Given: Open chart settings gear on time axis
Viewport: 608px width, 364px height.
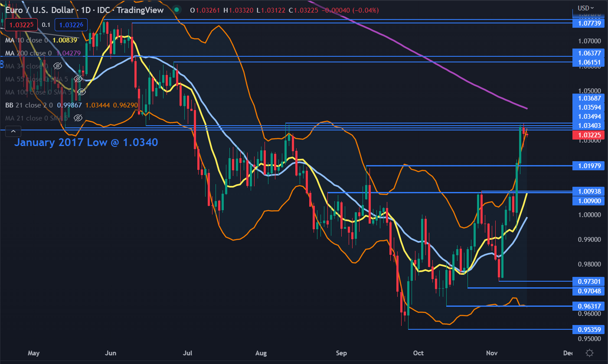Looking at the screenshot, I should pyautogui.click(x=589, y=352).
